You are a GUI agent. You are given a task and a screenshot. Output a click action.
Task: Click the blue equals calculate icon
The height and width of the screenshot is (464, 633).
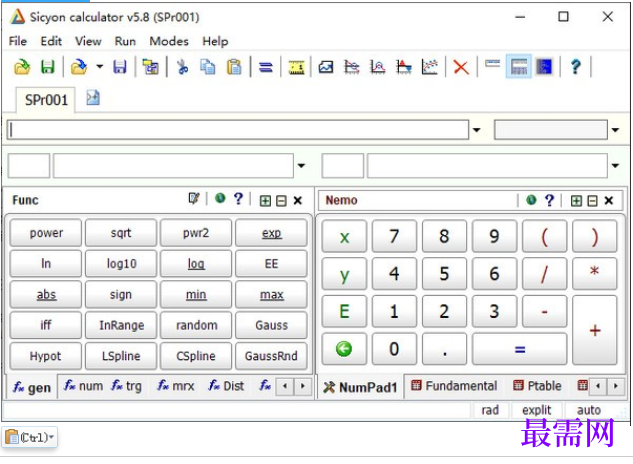[266, 67]
